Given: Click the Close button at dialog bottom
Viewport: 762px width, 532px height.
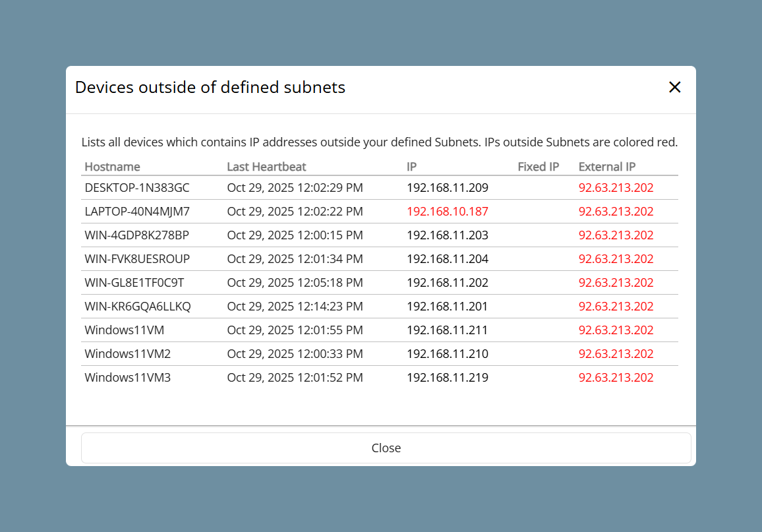Looking at the screenshot, I should [386, 448].
